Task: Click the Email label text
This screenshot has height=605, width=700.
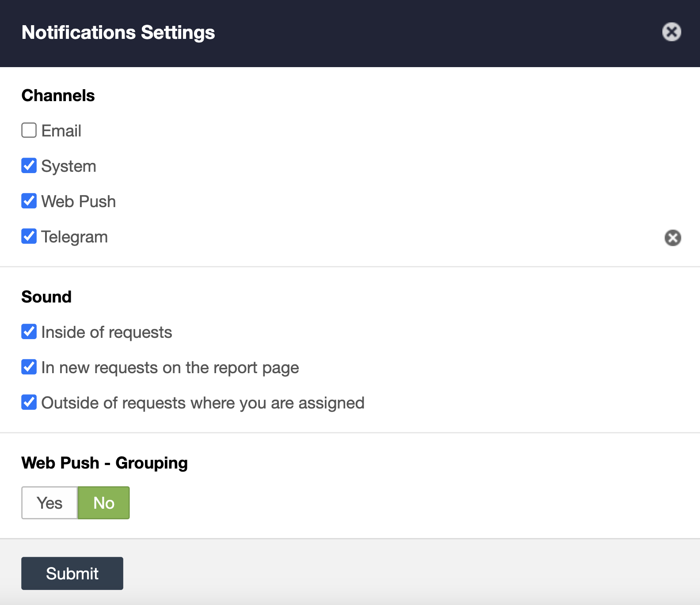Action: (x=61, y=131)
